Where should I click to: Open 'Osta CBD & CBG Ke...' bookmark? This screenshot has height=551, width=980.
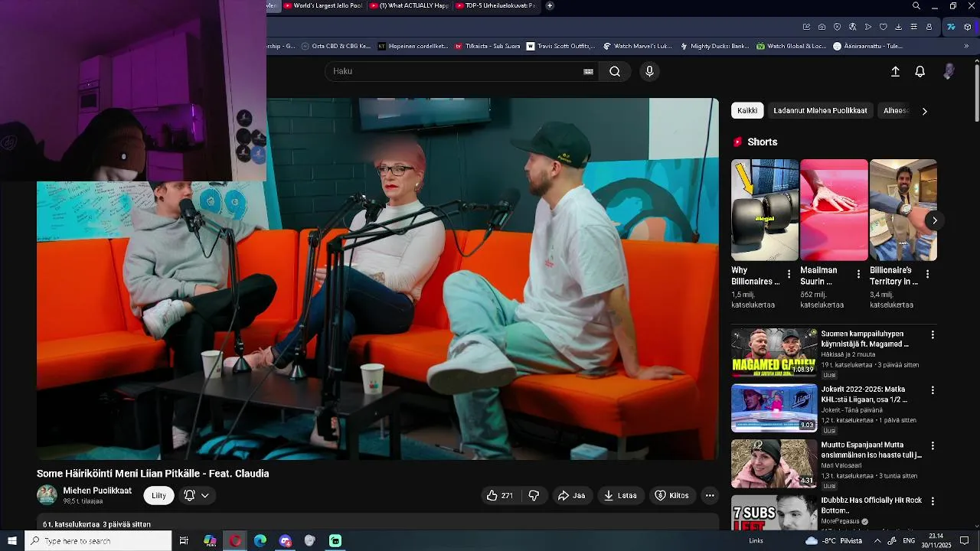336,46
